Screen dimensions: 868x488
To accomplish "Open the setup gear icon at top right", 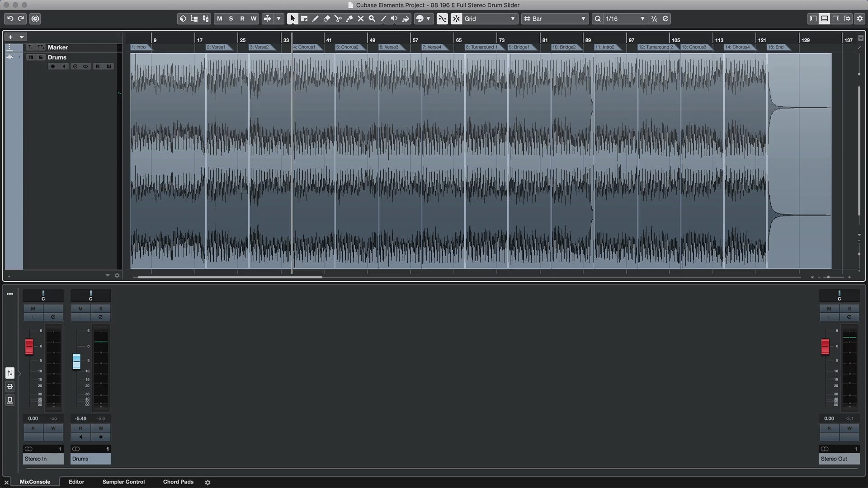I will coord(860,19).
